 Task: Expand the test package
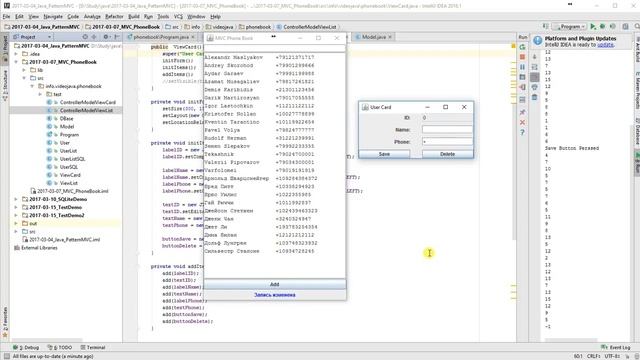(40, 94)
